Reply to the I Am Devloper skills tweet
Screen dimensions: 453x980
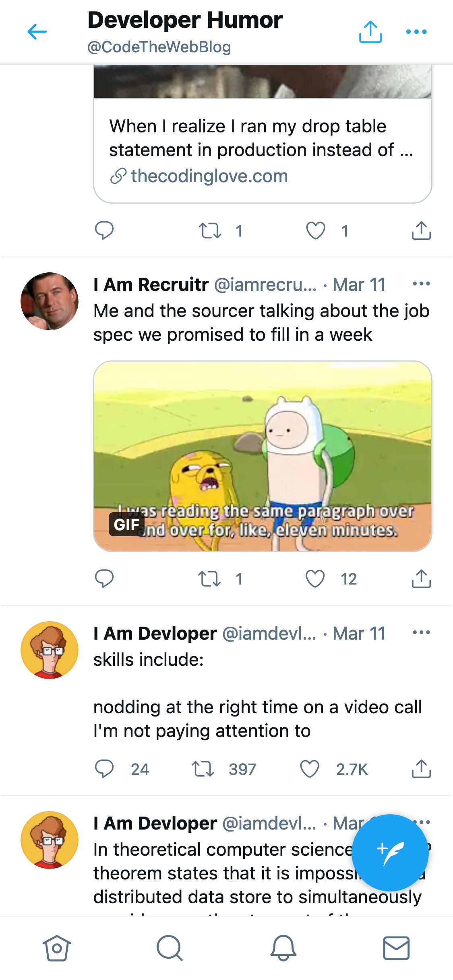pos(105,769)
